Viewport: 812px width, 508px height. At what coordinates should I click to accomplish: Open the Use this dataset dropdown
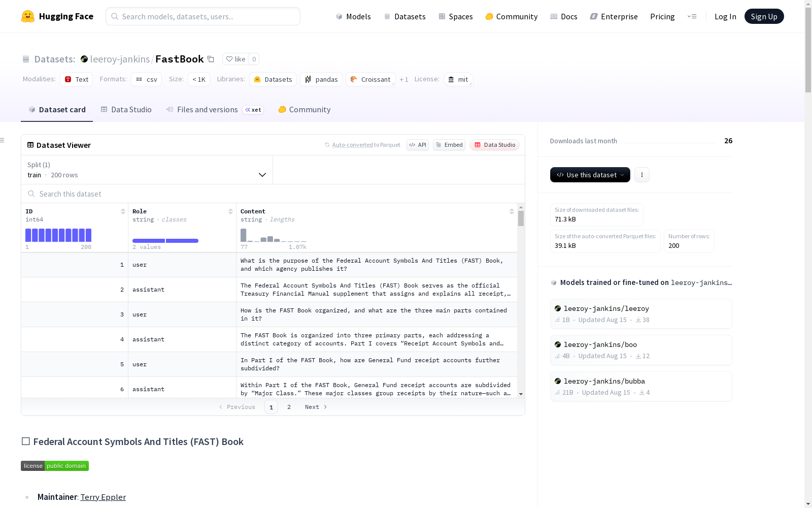[590, 175]
